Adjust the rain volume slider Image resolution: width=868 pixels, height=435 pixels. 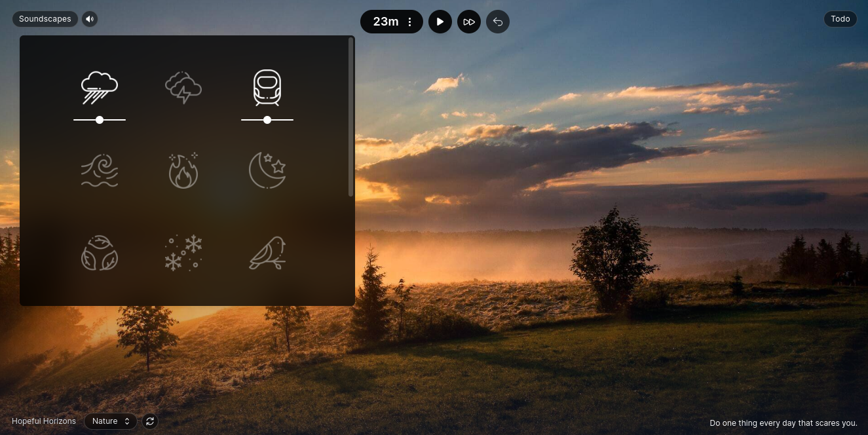[x=100, y=120]
